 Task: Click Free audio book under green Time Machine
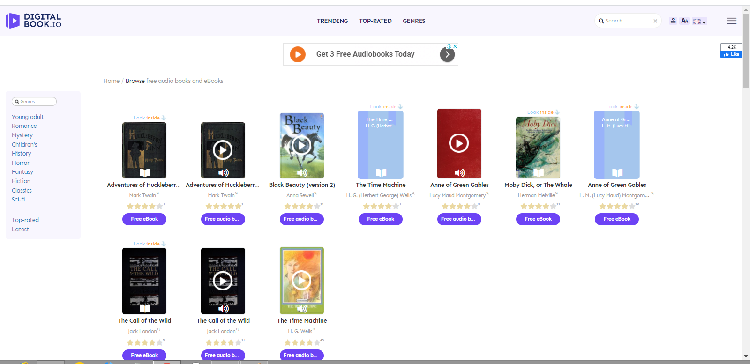[x=302, y=355]
